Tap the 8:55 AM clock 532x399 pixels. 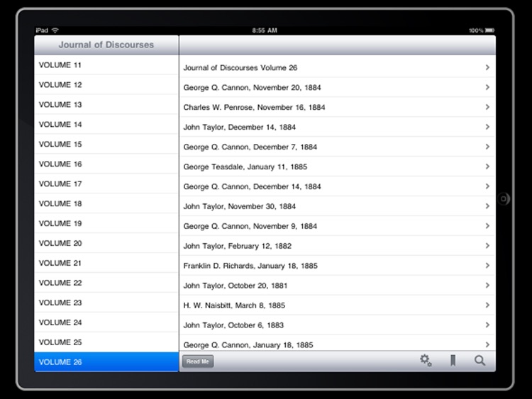click(x=265, y=30)
